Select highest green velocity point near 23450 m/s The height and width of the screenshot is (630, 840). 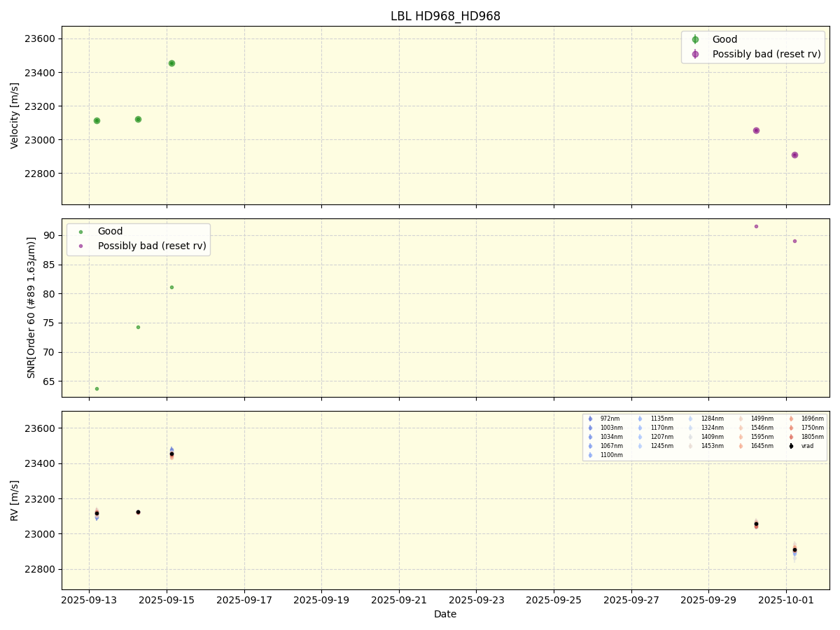coord(171,64)
